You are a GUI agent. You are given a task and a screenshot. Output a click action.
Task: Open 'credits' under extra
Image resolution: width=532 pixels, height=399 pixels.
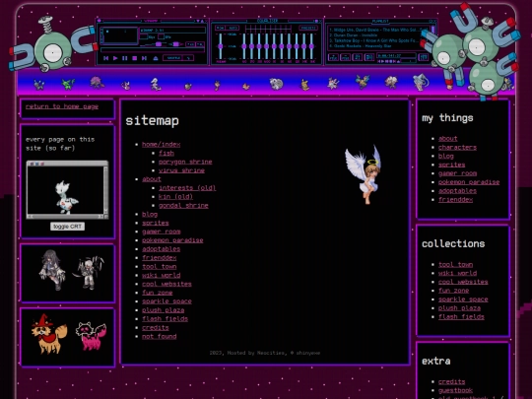pos(451,381)
